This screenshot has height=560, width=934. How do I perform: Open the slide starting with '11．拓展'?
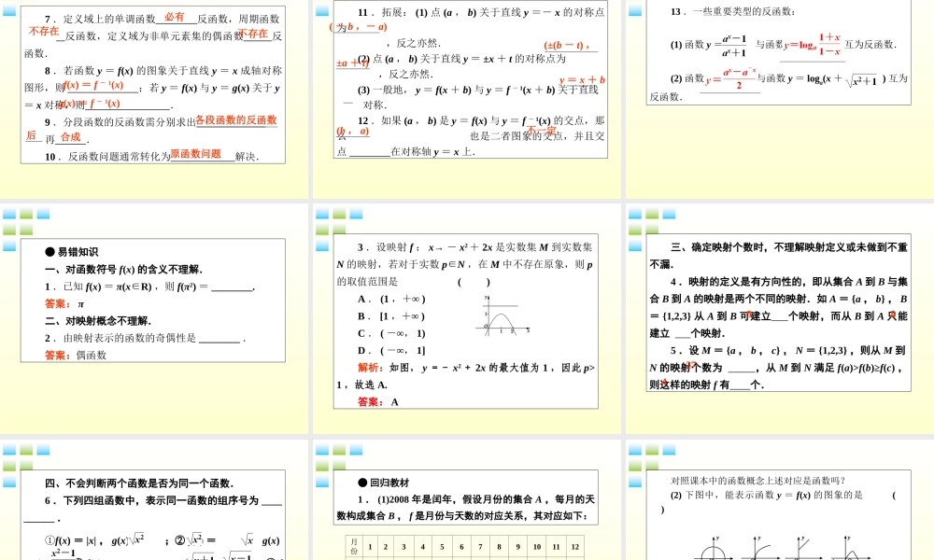(x=467, y=98)
